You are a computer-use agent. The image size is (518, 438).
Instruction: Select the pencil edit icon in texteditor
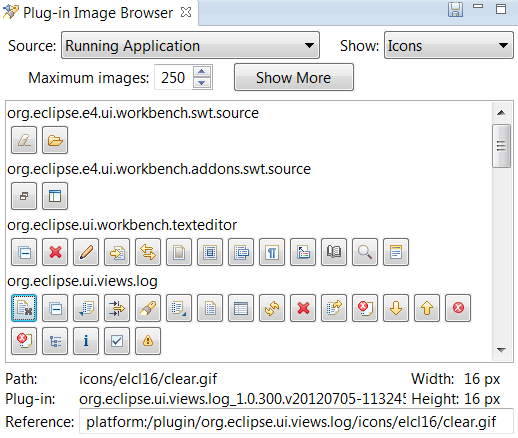(86, 252)
